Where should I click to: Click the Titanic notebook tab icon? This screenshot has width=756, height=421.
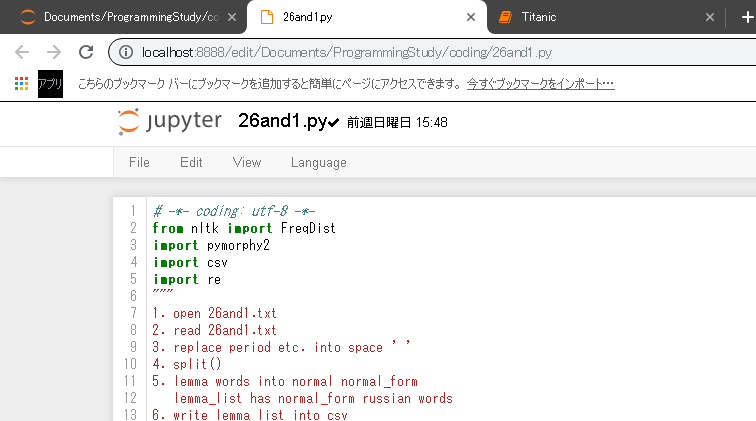505,17
